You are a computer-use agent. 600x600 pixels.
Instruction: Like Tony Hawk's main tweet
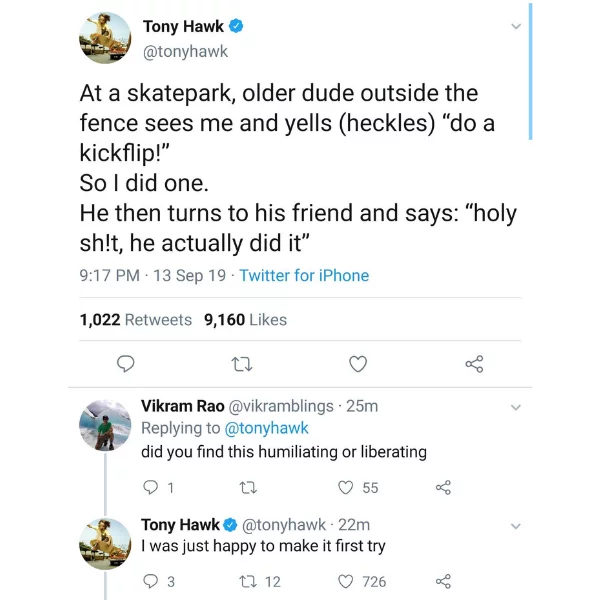[x=357, y=364]
